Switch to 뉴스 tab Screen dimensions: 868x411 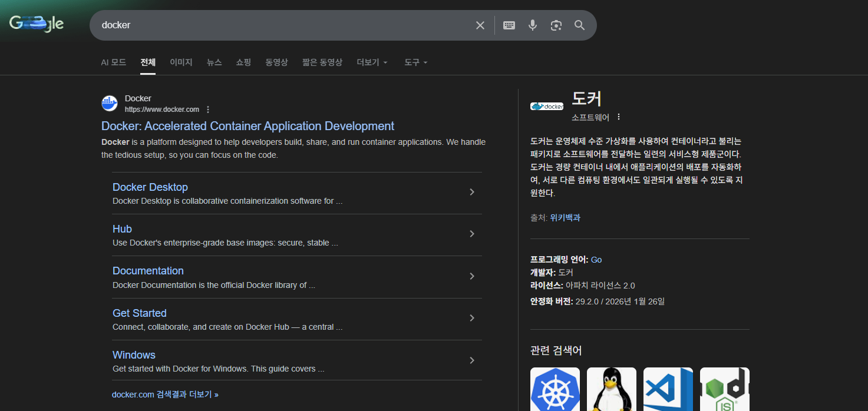(x=214, y=62)
